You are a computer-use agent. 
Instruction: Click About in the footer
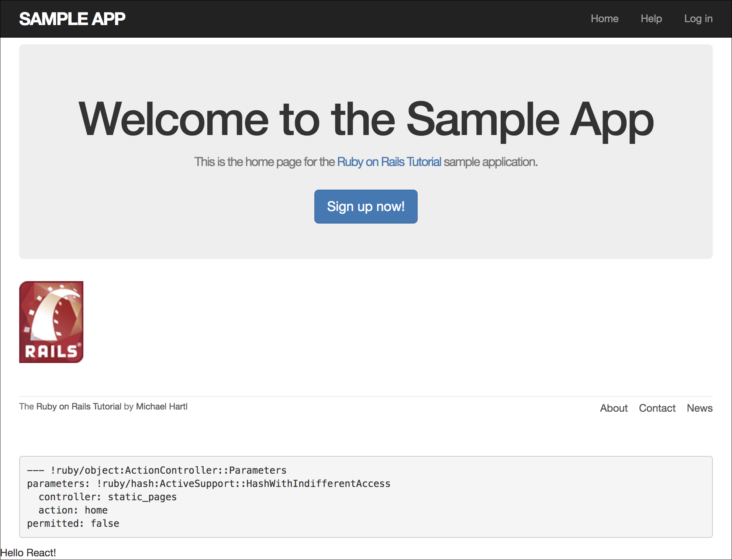(614, 408)
